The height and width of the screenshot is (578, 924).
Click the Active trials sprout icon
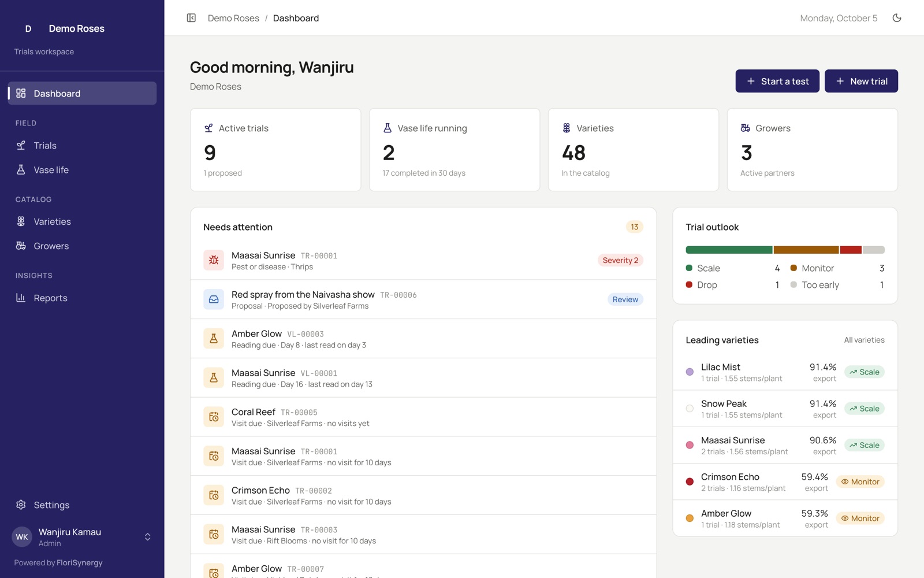pos(208,128)
